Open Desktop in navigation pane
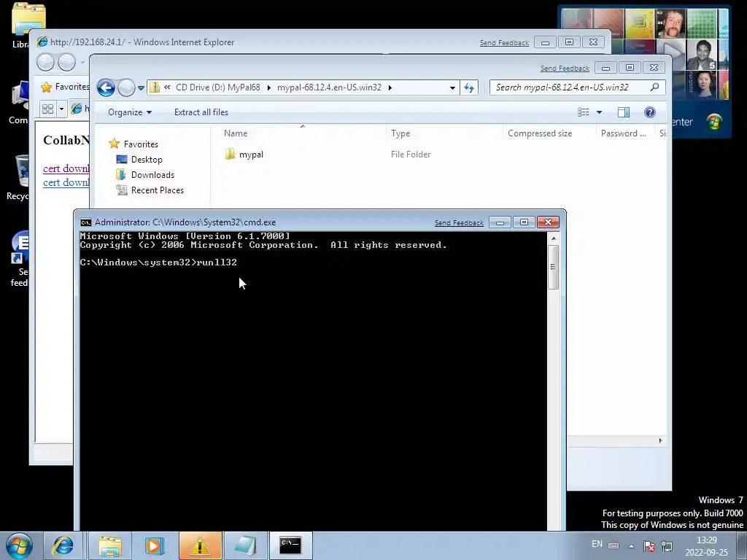The image size is (747, 560). tap(139, 160)
